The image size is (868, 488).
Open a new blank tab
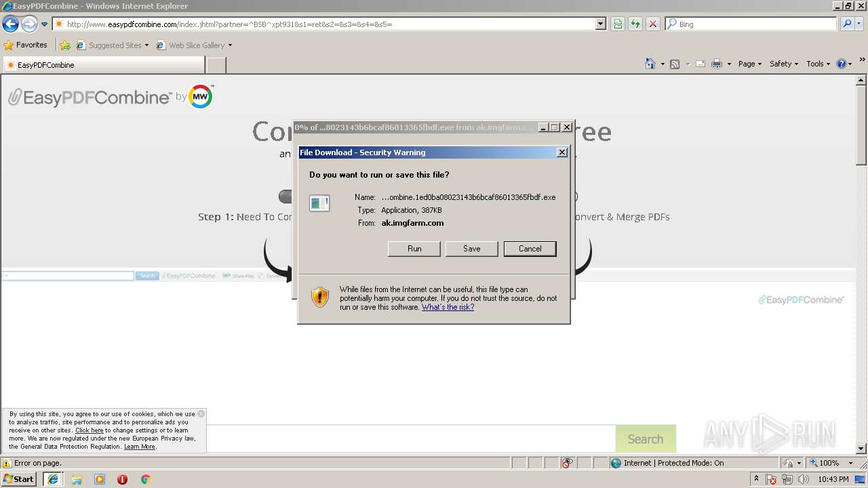tap(216, 65)
